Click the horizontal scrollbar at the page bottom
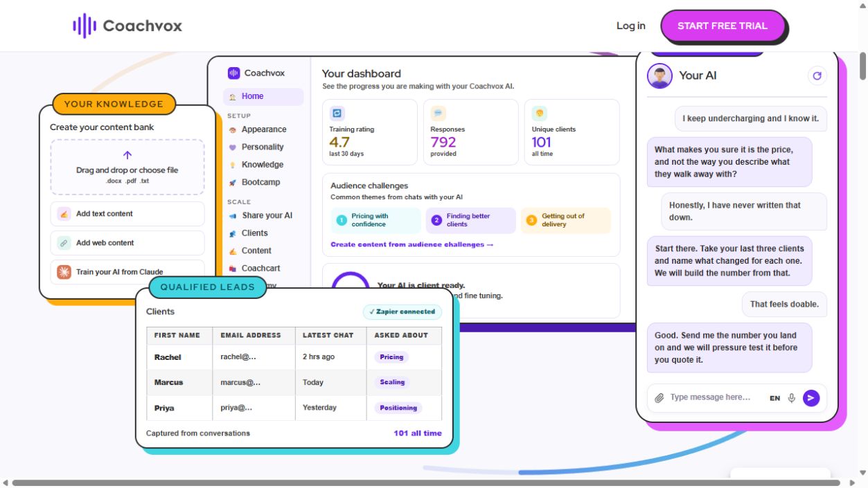 pyautogui.click(x=426, y=482)
